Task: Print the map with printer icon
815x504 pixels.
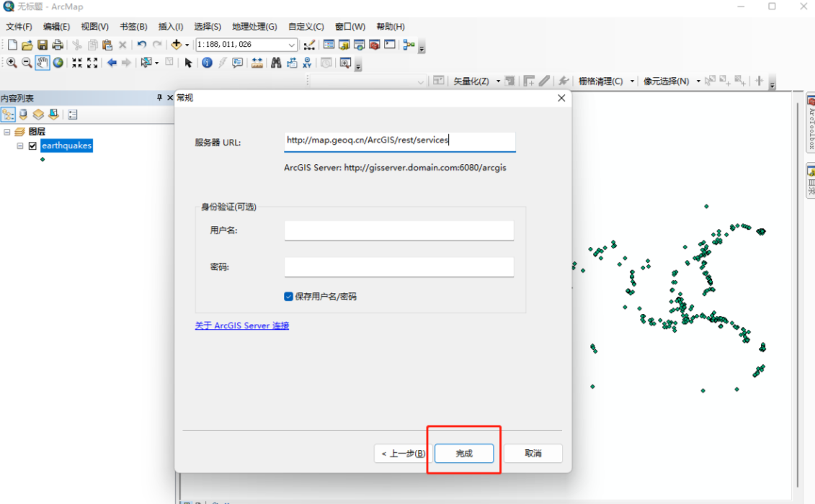Action: tap(58, 45)
